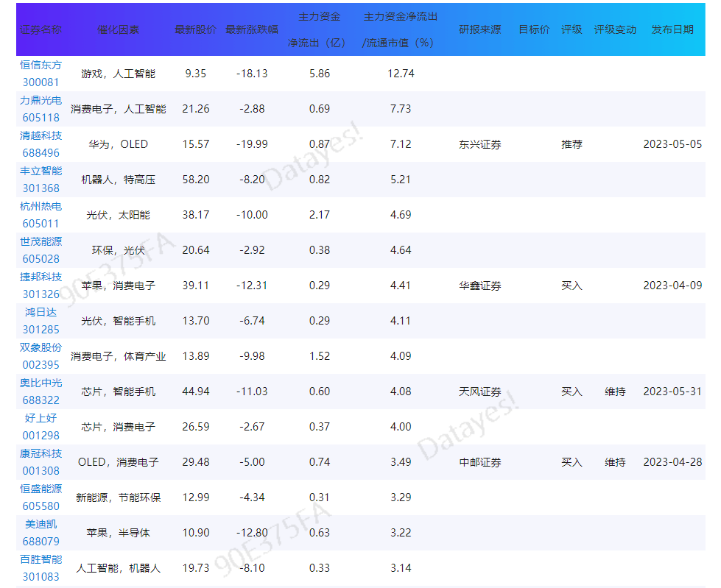Image resolution: width=721 pixels, height=588 pixels.
Task: Click the 东兴证券 report source
Action: (x=479, y=145)
